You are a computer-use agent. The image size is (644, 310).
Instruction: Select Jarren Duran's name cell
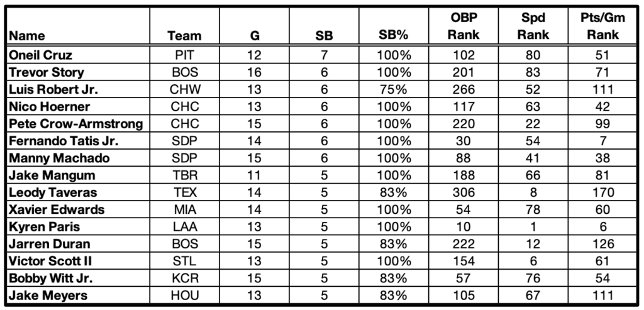pos(78,244)
